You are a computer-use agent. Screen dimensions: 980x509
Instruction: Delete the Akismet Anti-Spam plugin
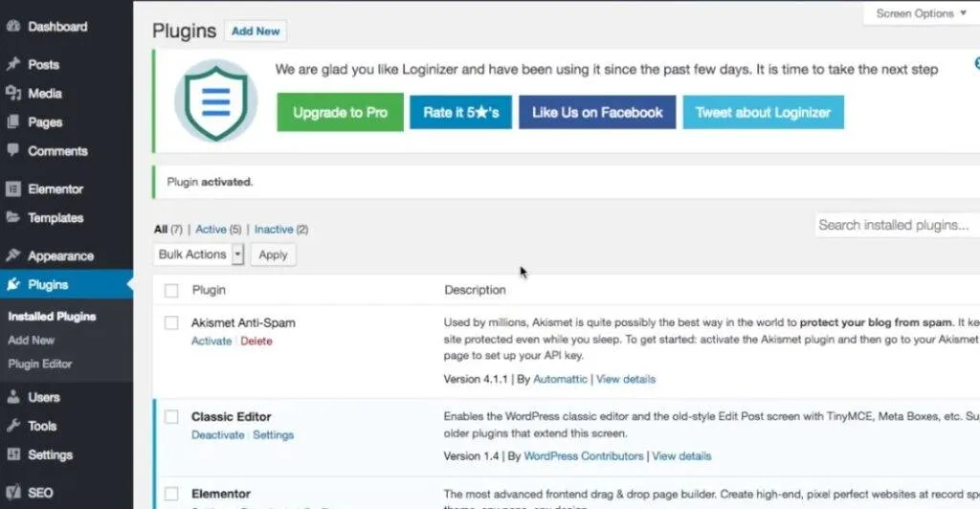coord(256,341)
